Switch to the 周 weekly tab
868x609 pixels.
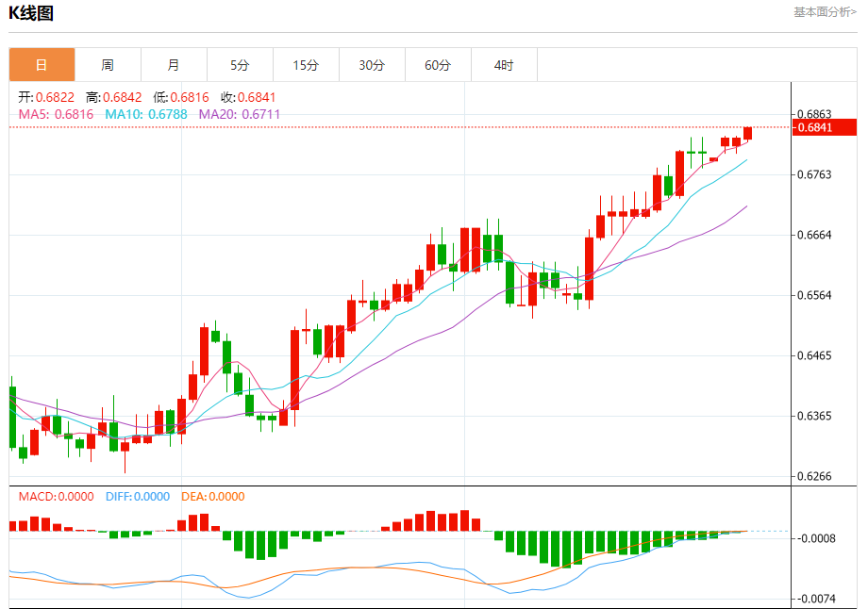point(108,65)
